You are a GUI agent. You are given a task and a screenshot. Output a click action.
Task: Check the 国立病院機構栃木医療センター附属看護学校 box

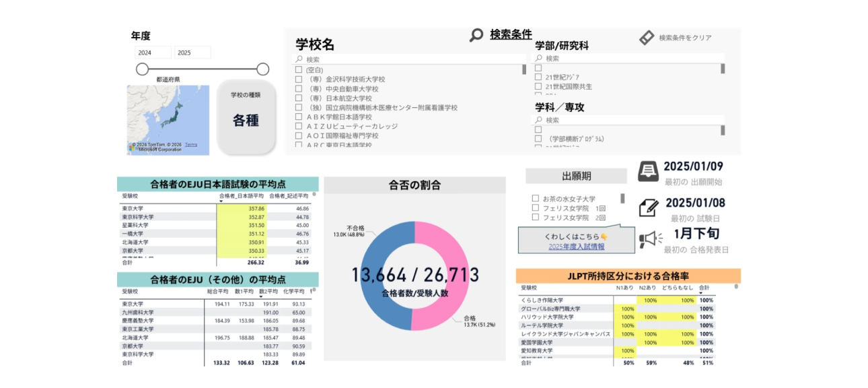point(298,108)
